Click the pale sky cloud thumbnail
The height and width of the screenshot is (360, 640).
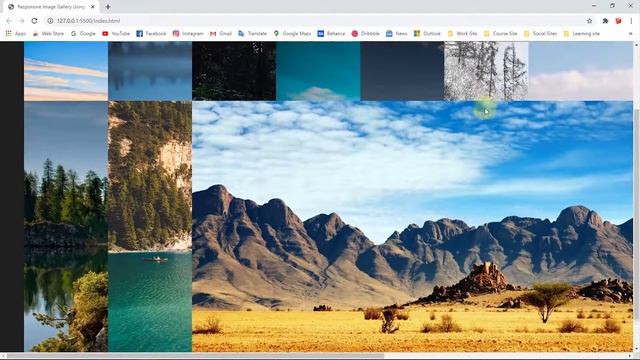point(580,71)
